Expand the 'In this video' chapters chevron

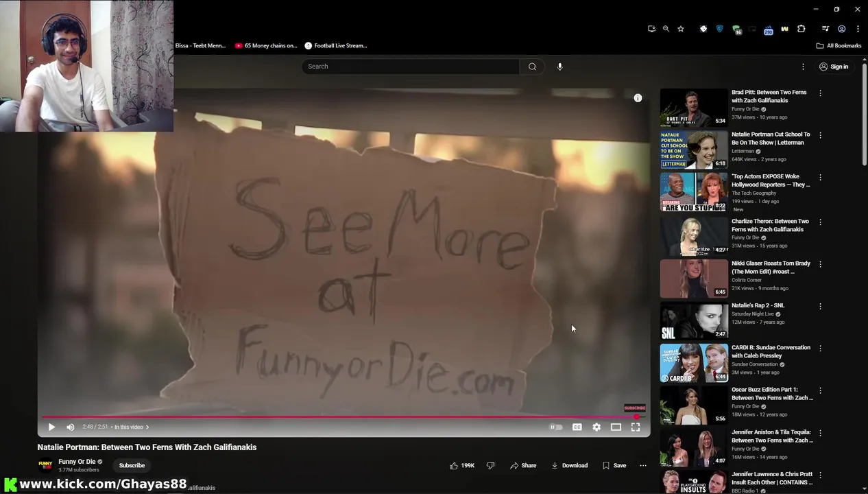coord(147,427)
